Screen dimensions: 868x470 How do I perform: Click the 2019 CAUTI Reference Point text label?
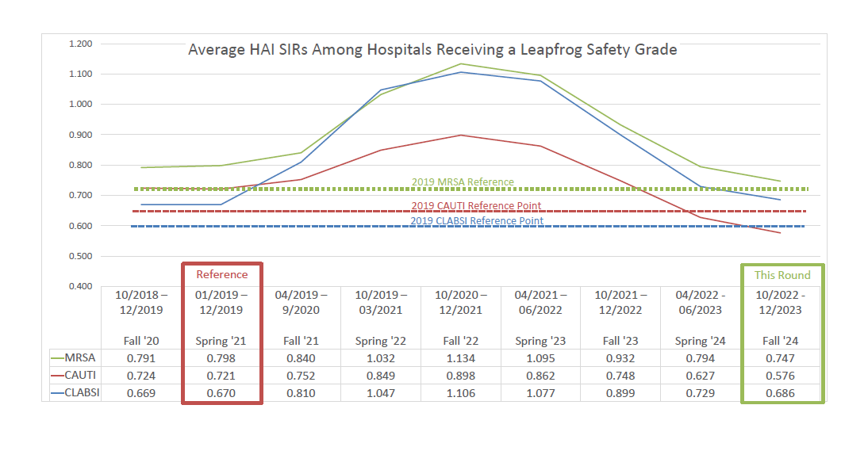(476, 205)
